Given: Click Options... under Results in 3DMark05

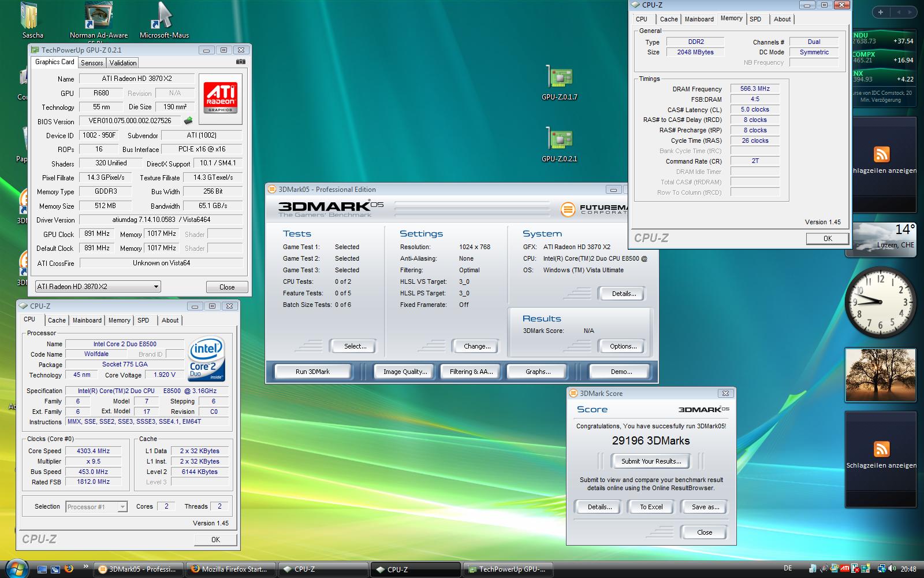Looking at the screenshot, I should click(623, 346).
